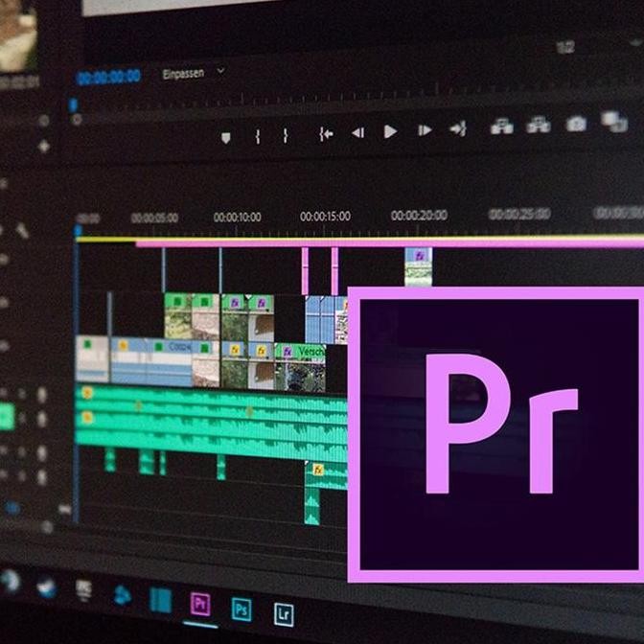Image resolution: width=644 pixels, height=644 pixels.
Task: Click the blue 00:00:00:00 timecode field
Action: point(109,77)
